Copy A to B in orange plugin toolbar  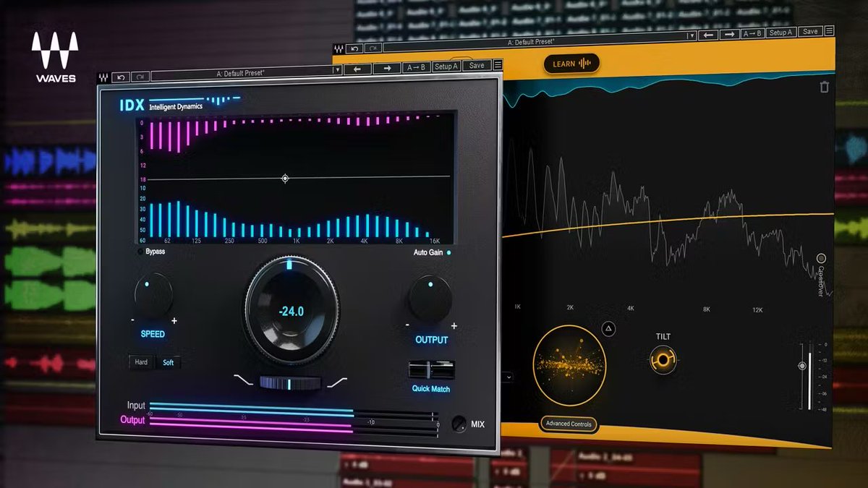pos(753,33)
